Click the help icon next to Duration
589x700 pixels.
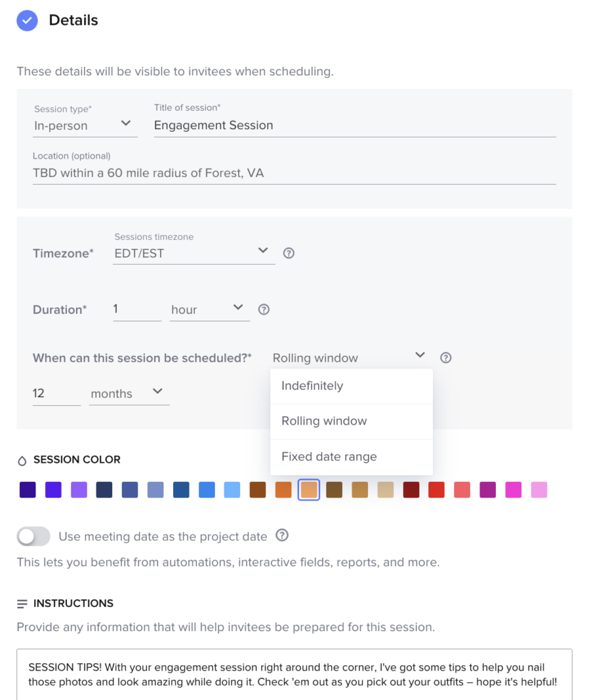263,310
